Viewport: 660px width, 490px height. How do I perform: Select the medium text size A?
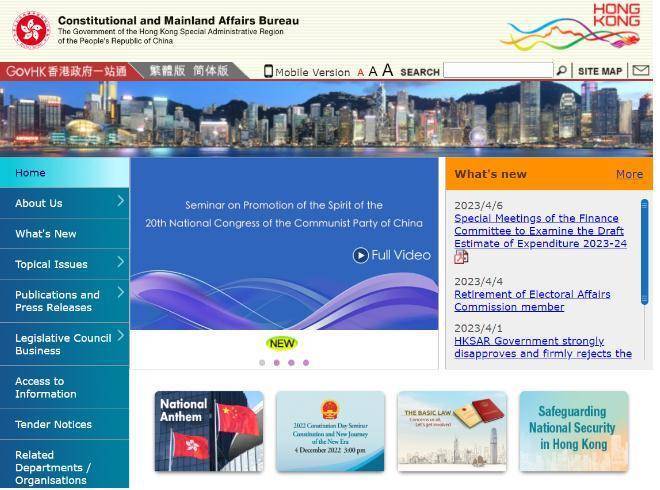(x=373, y=72)
